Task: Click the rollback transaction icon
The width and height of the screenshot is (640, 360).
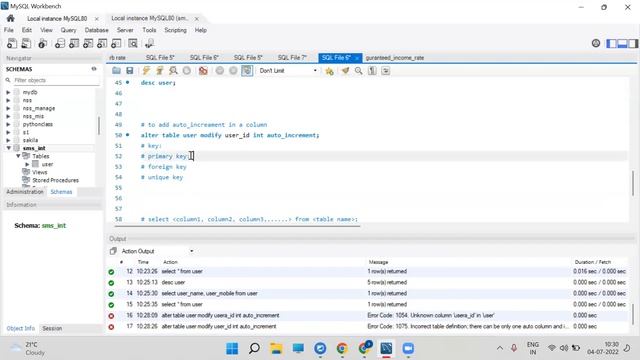Action: [233, 71]
